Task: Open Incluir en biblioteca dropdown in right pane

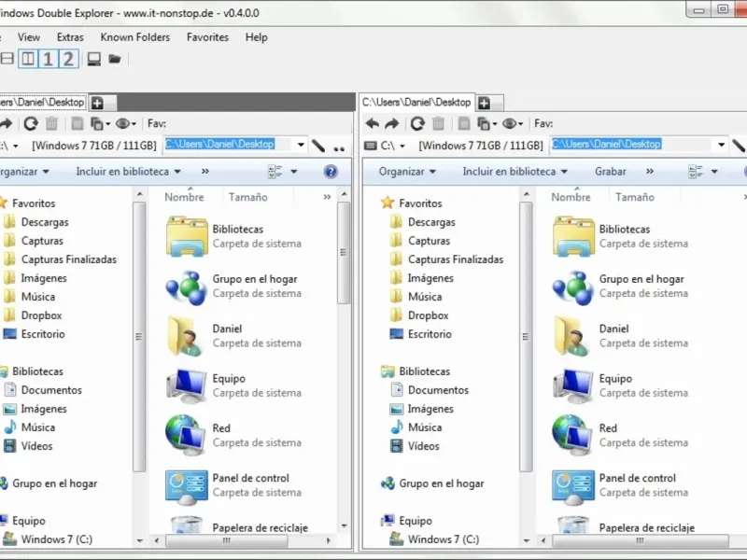Action: click(515, 172)
